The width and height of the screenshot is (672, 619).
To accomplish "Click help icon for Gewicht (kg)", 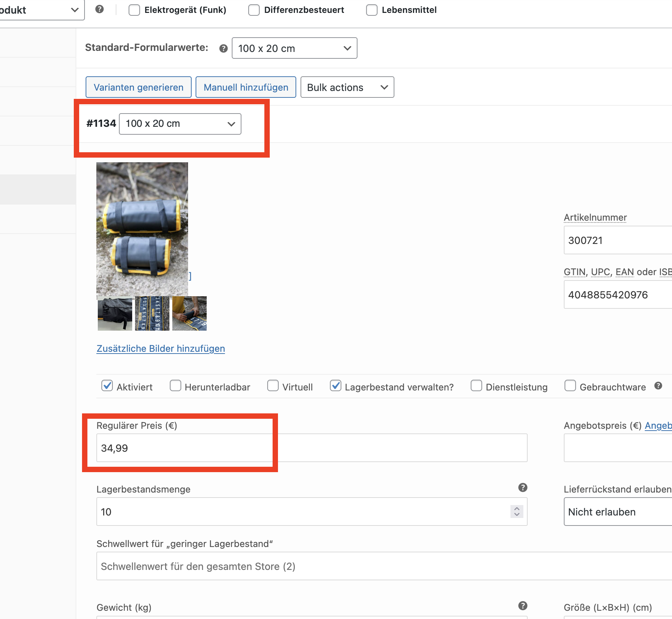I will [523, 606].
